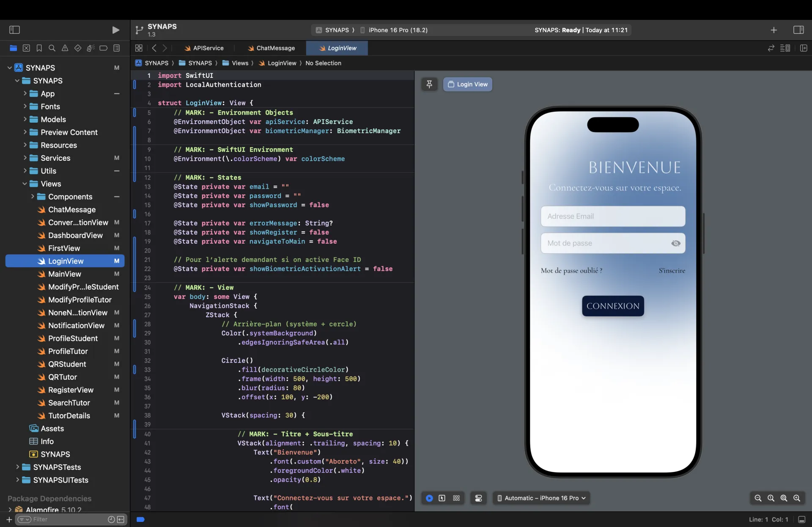Click the S'inscrire link
The image size is (812, 527).
[672, 271]
